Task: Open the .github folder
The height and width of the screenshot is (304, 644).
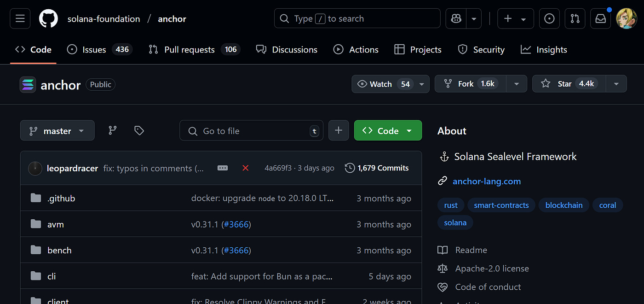Action: click(61, 199)
